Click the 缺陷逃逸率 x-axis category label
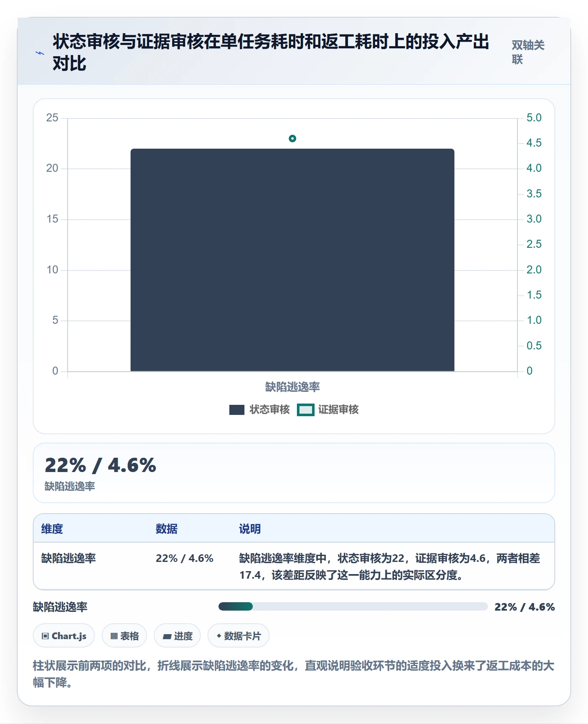The height and width of the screenshot is (724, 588). [292, 387]
